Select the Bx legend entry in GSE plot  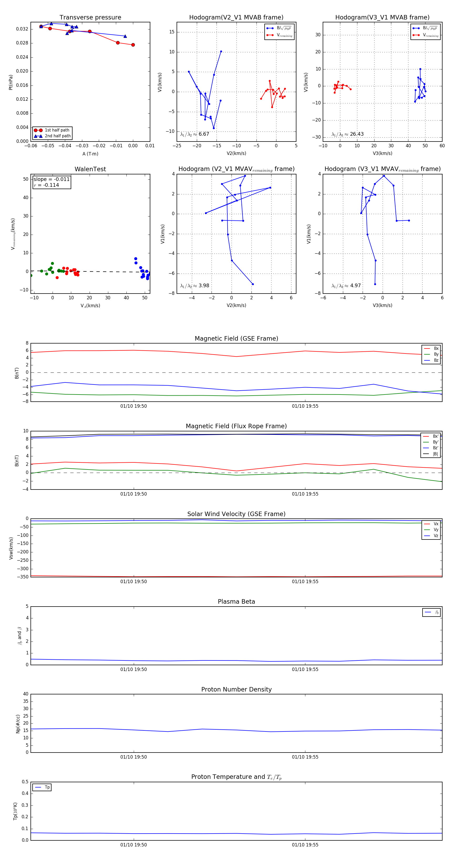431,349
